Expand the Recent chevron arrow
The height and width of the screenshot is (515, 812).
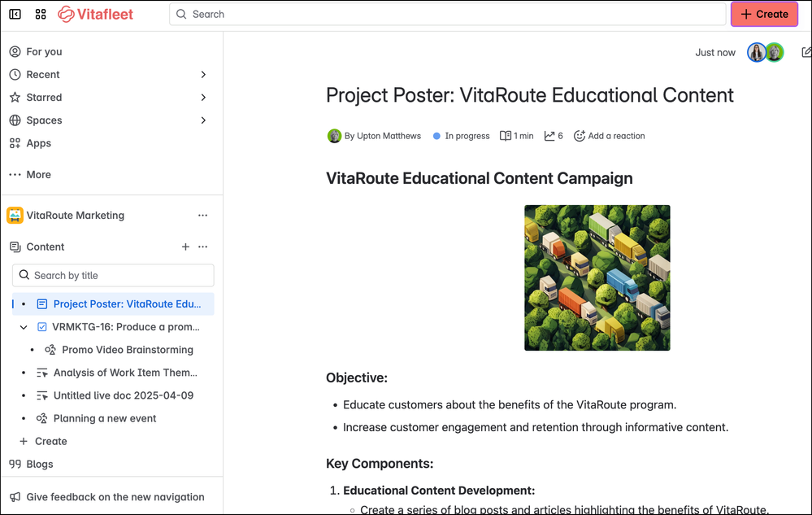[x=203, y=75]
